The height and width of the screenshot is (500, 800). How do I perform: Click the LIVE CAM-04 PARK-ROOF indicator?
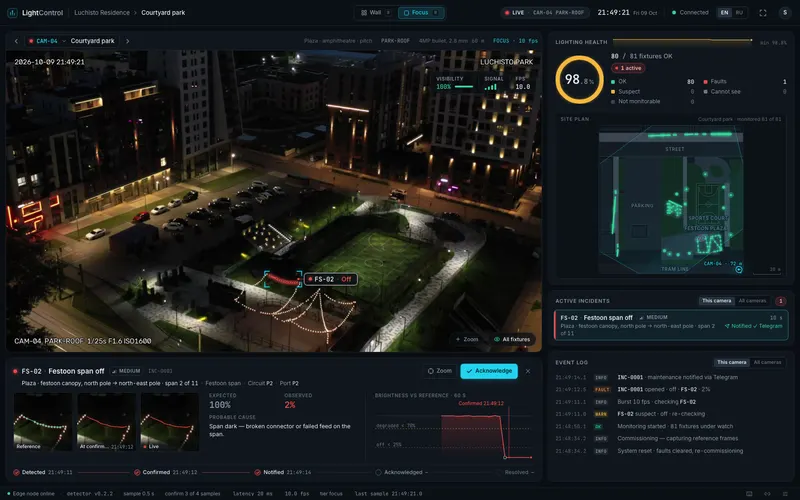[544, 13]
